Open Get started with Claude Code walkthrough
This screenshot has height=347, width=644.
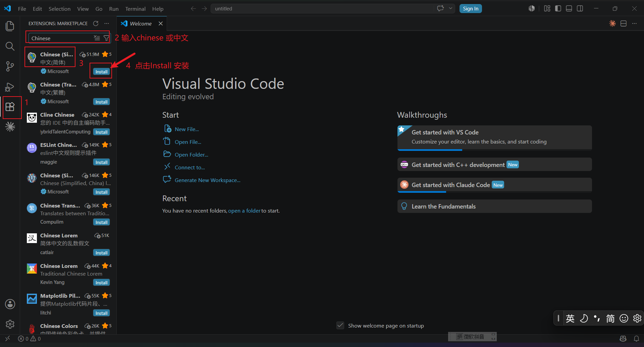pos(494,185)
